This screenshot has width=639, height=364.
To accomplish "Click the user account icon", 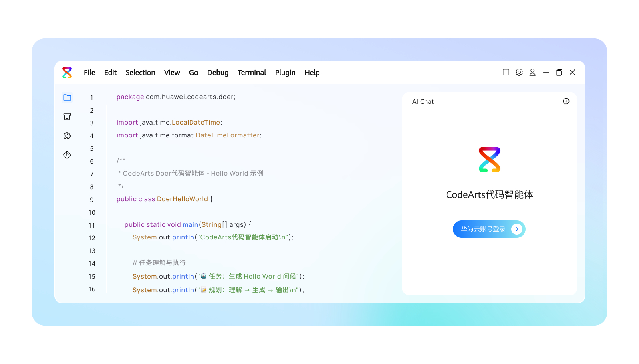I will [532, 72].
